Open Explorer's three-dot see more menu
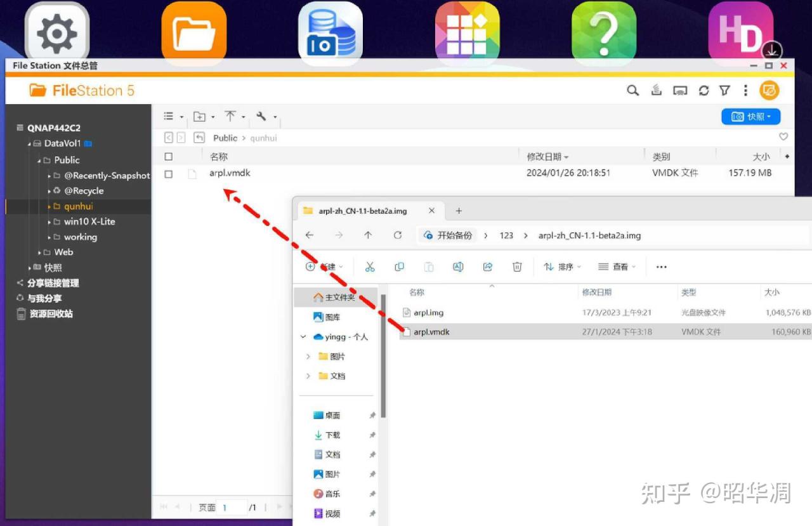This screenshot has width=812, height=526. click(x=661, y=267)
